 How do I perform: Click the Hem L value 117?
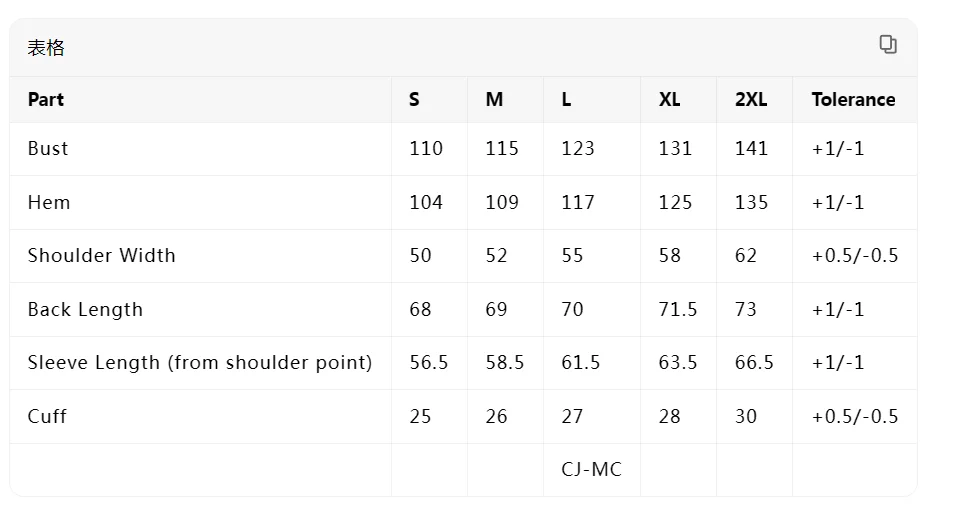(578, 203)
